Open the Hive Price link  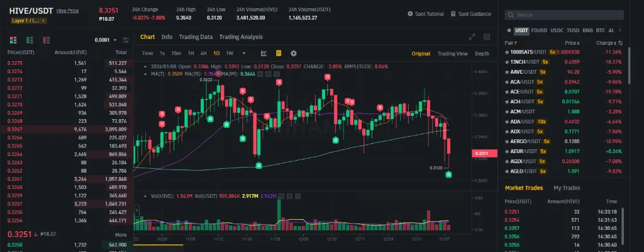67,11
